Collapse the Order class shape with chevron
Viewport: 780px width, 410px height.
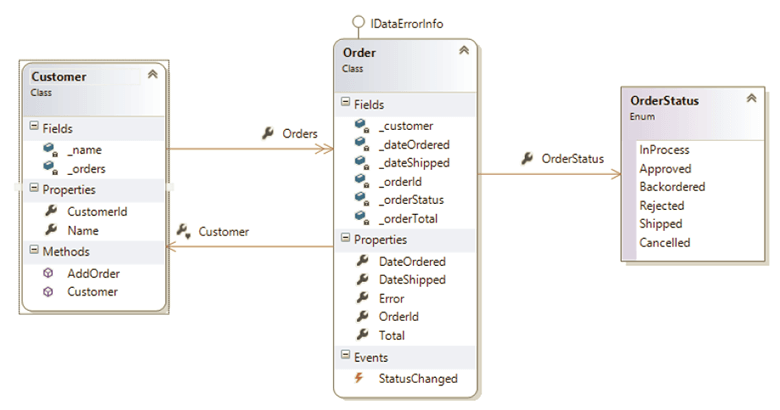click(x=464, y=50)
